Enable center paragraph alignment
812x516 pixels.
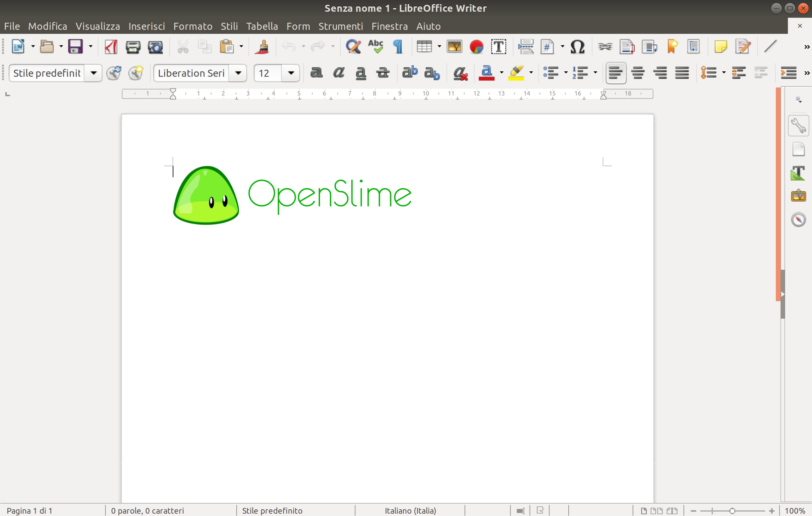[638, 73]
